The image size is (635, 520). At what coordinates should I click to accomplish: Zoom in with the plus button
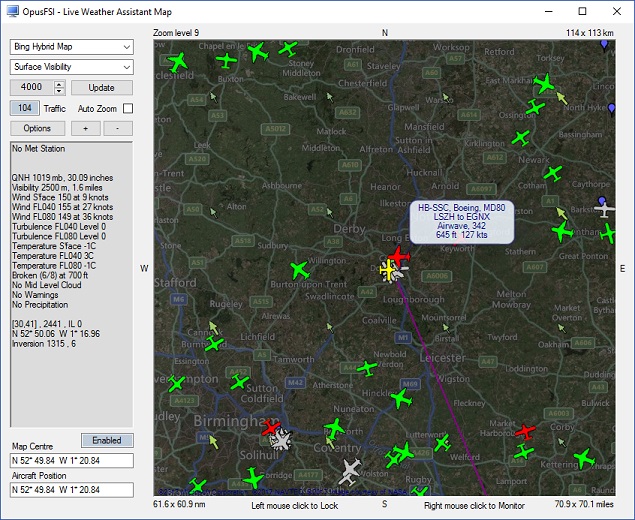85,128
